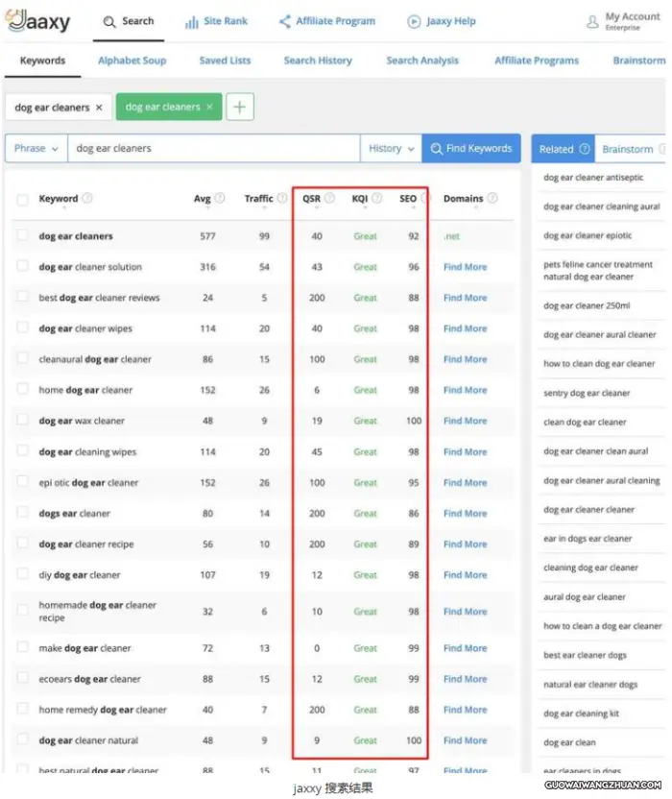672x799 pixels.
Task: Select the white dog ear cleaners search tab
Action: [52, 108]
